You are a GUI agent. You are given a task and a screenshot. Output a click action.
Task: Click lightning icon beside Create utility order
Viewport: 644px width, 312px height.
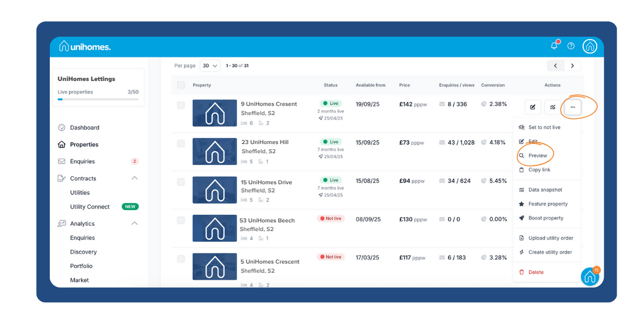pos(521,252)
